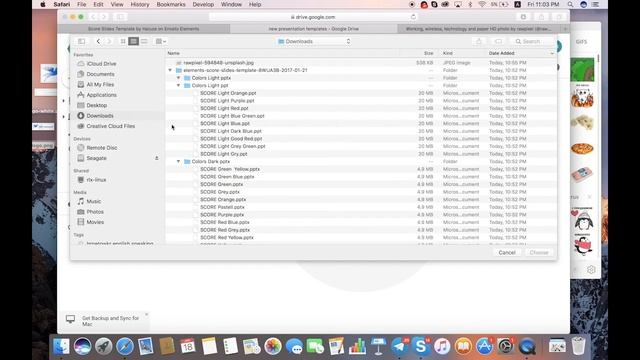
Task: Open Siri from the Dock
Action: point(82,347)
